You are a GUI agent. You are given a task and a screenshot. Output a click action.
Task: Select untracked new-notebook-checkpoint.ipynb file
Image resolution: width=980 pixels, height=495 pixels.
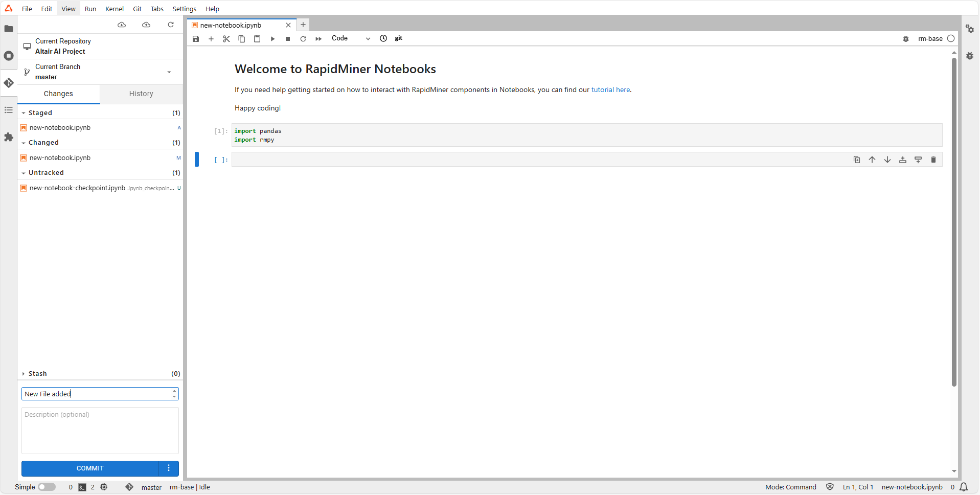point(100,188)
